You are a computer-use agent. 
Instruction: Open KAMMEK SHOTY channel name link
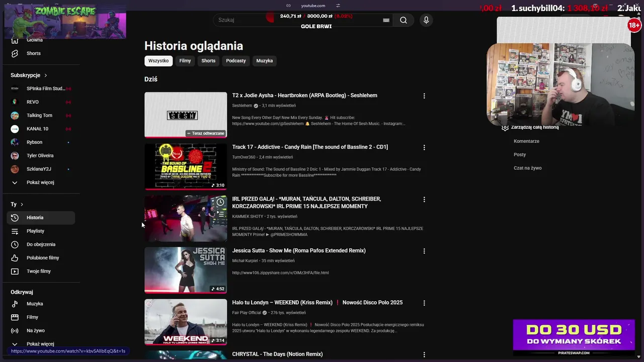pyautogui.click(x=248, y=217)
